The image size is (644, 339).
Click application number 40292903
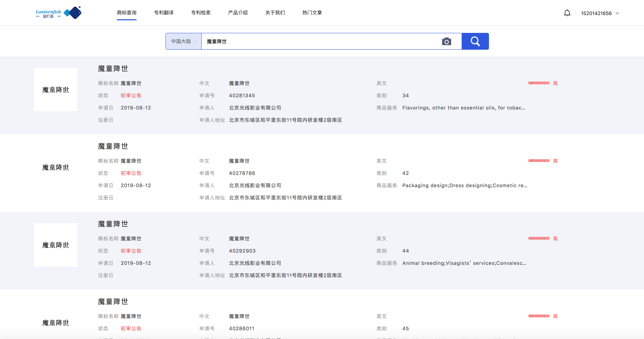pyautogui.click(x=242, y=251)
